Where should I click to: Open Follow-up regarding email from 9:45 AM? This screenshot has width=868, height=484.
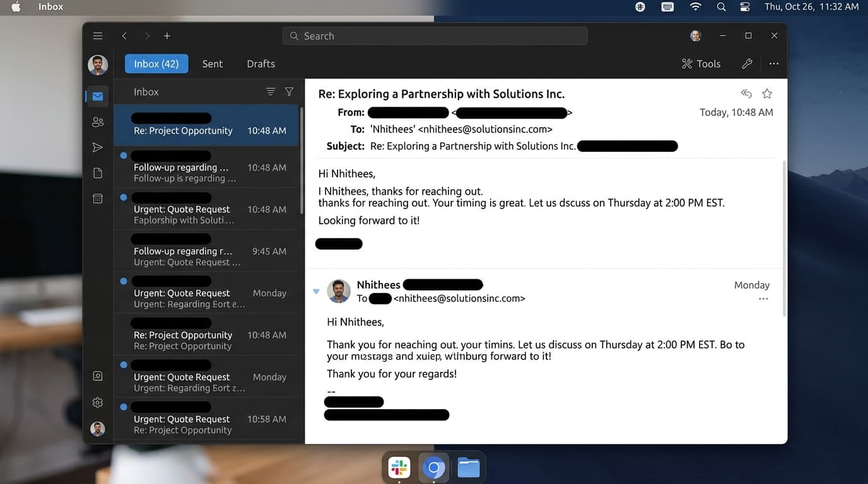pos(206,251)
